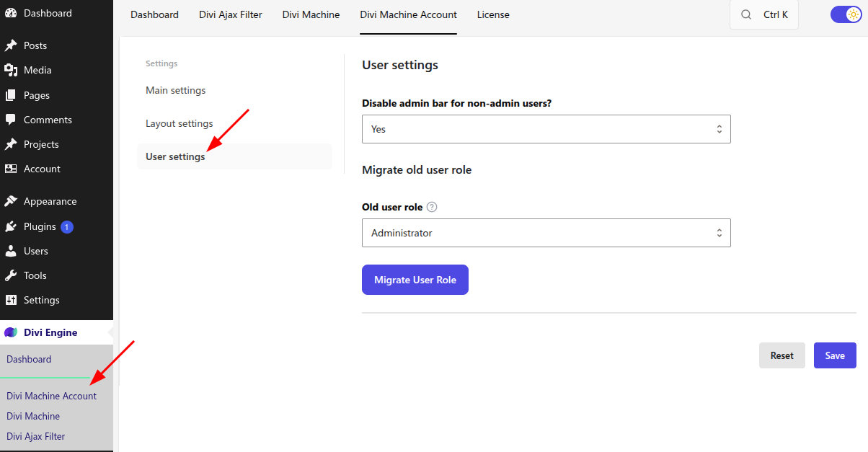Click the Divi Engine logo icon

pos(11,332)
